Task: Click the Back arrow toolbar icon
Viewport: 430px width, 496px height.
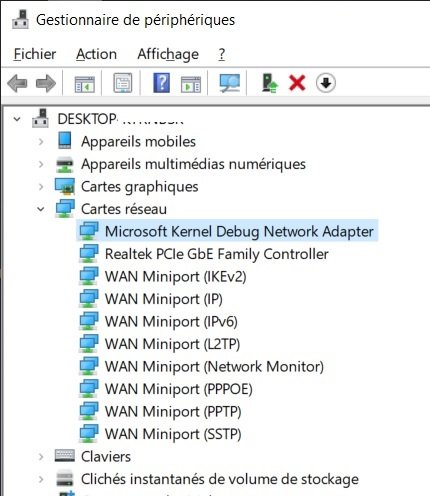Action: pyautogui.click(x=17, y=83)
